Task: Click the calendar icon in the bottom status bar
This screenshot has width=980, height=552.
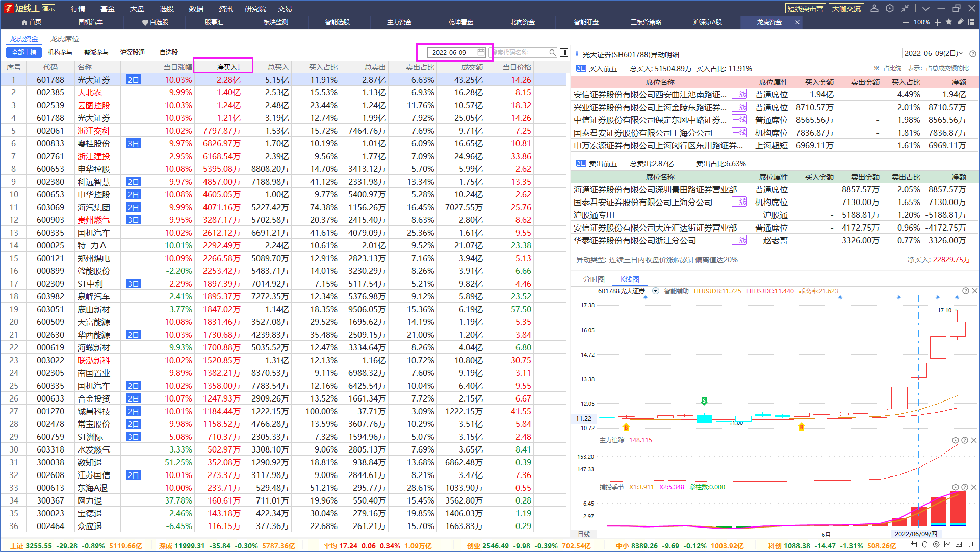Action: pos(914,545)
